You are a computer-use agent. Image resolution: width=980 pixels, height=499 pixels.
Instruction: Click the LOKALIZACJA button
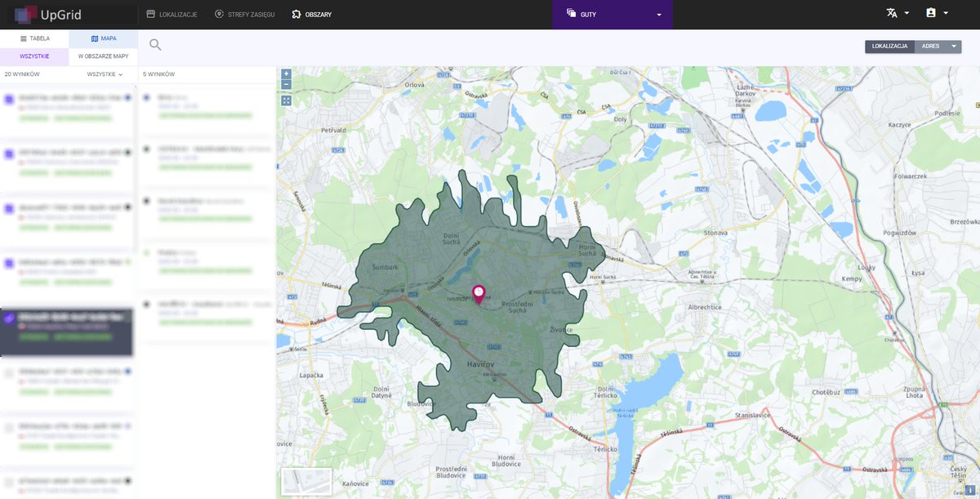pos(889,47)
